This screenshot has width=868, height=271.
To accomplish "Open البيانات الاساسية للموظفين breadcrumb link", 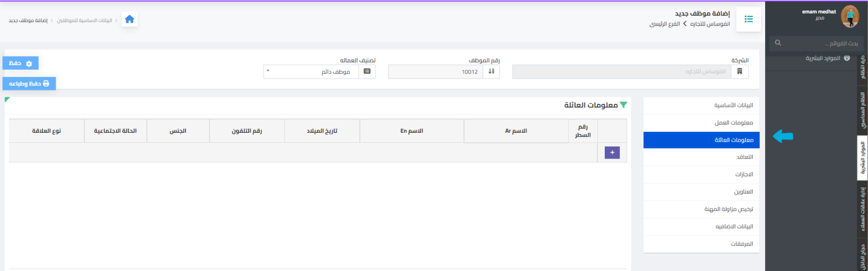I will point(84,20).
